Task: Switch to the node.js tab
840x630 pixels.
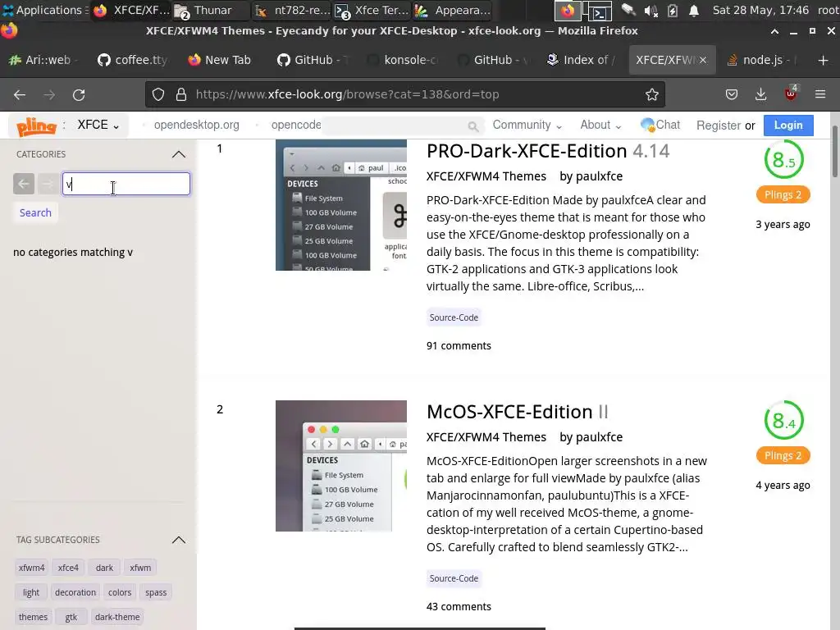Action: coord(760,60)
